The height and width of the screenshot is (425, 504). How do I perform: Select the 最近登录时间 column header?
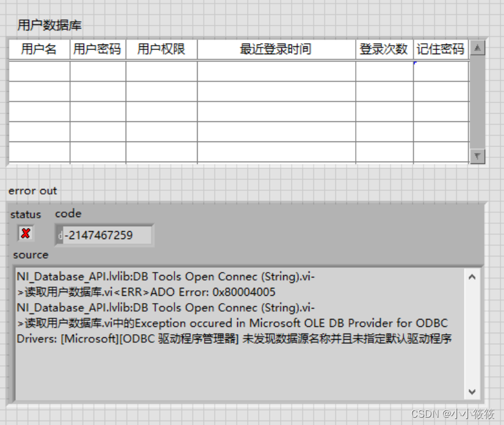[276, 49]
